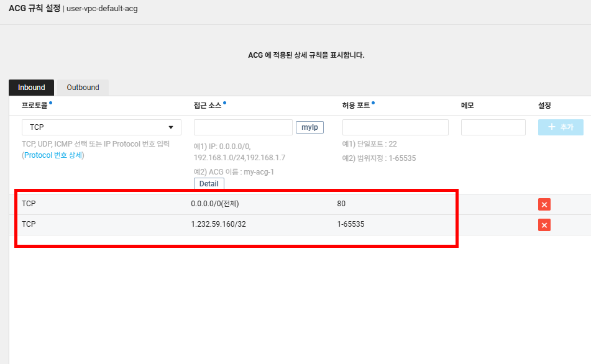591x364 pixels.
Task: Select the 1.232.59.160/32 source cell
Action: click(218, 224)
